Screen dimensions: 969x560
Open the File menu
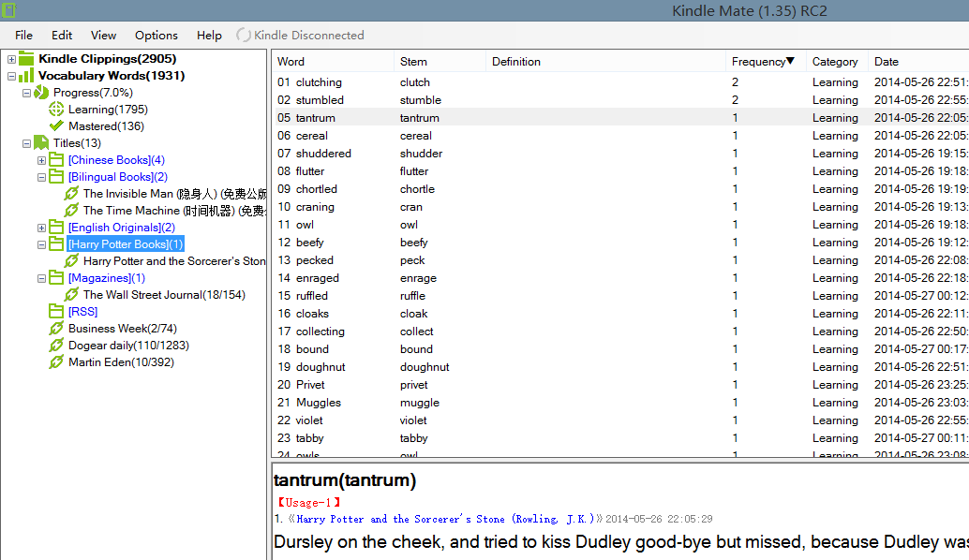(x=23, y=36)
